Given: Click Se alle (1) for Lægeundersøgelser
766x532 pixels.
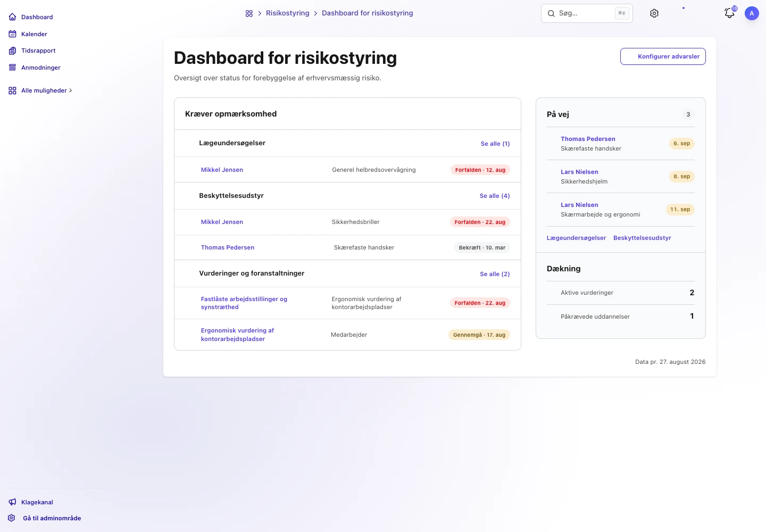Looking at the screenshot, I should tap(495, 144).
